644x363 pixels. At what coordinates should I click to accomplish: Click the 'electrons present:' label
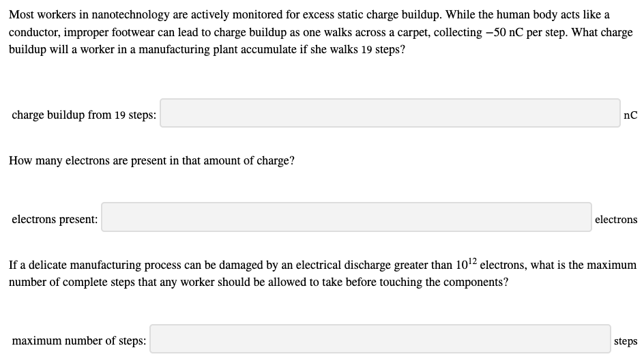55,219
